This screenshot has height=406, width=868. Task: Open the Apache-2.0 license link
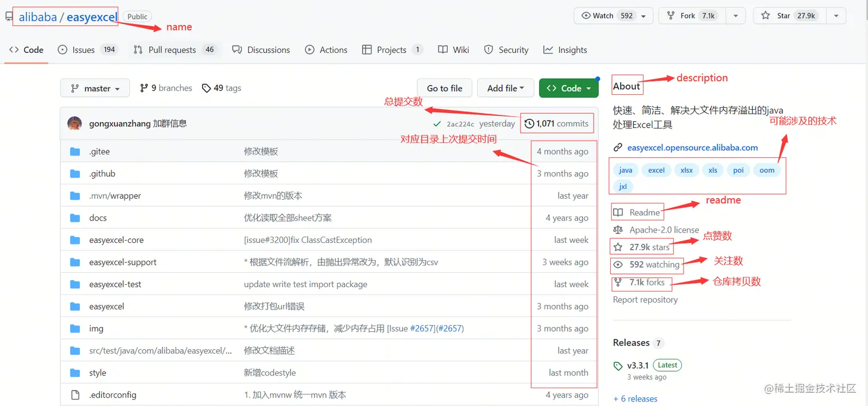[656, 230]
